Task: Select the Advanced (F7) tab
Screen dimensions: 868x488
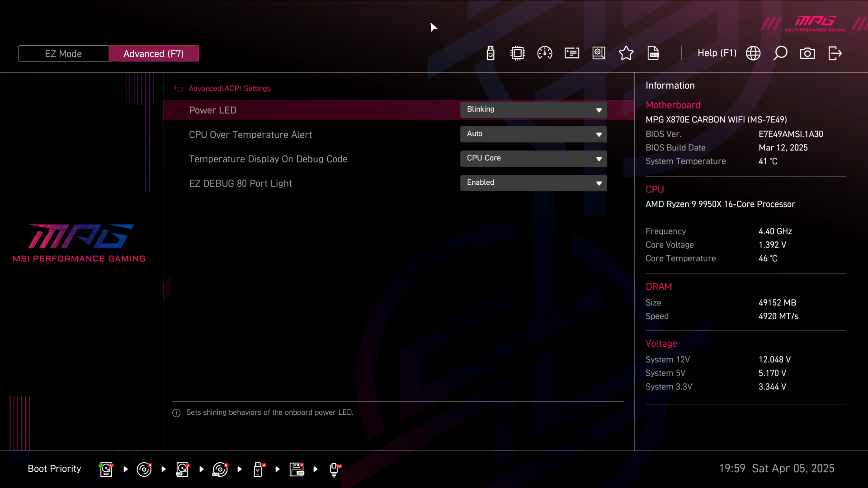Action: coord(154,54)
